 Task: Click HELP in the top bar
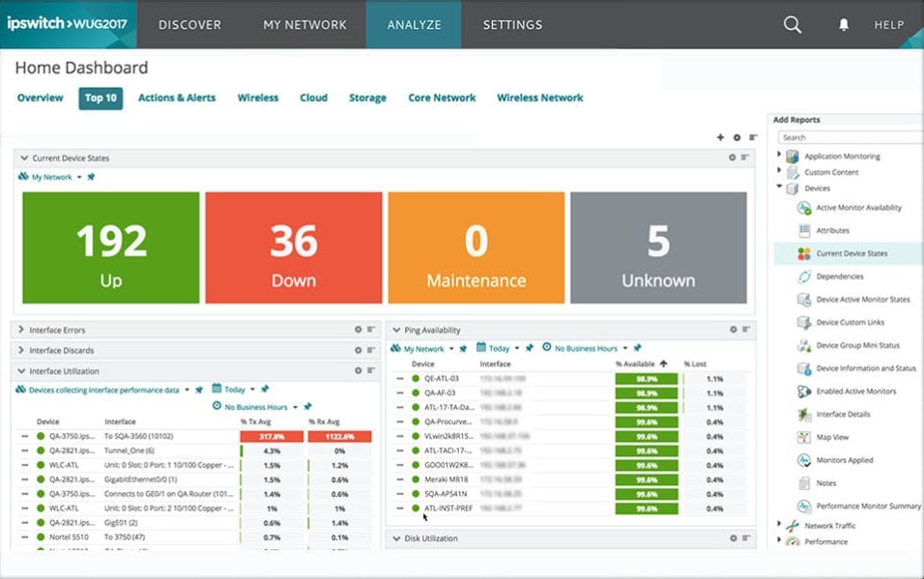(889, 25)
